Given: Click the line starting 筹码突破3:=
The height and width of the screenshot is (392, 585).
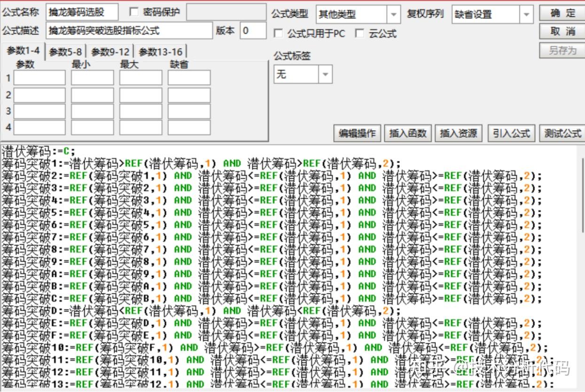Looking at the screenshot, I should (272, 188).
